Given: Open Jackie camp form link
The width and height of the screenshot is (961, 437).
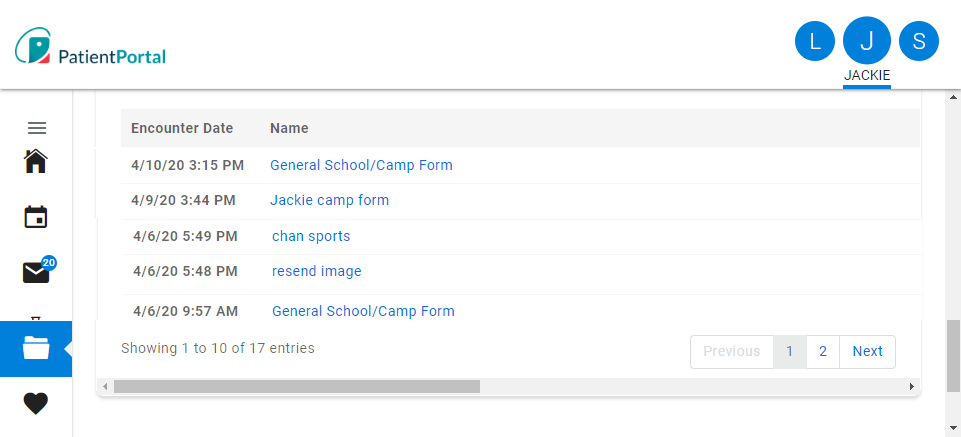Looking at the screenshot, I should pos(329,200).
